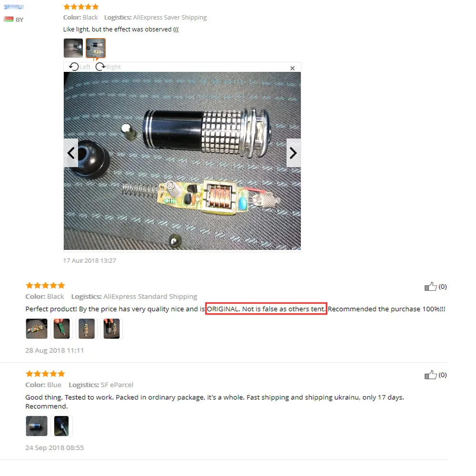476x476 pixels.
Task: Show the next review photo
Action: (294, 153)
